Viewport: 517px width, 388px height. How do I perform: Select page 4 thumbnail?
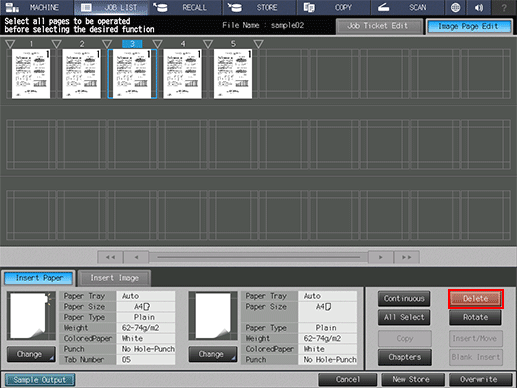point(183,74)
